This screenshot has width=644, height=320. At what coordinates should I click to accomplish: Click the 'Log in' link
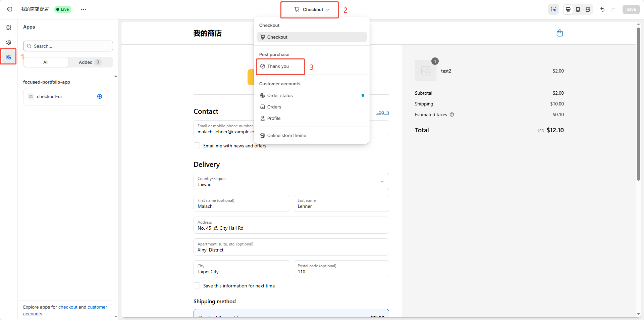tap(382, 112)
